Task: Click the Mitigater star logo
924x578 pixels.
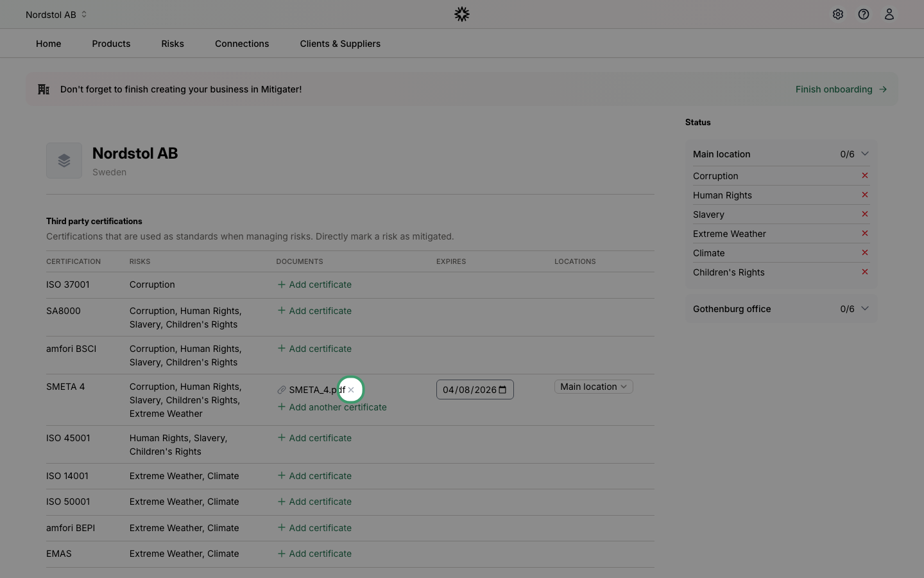Action: point(462,14)
